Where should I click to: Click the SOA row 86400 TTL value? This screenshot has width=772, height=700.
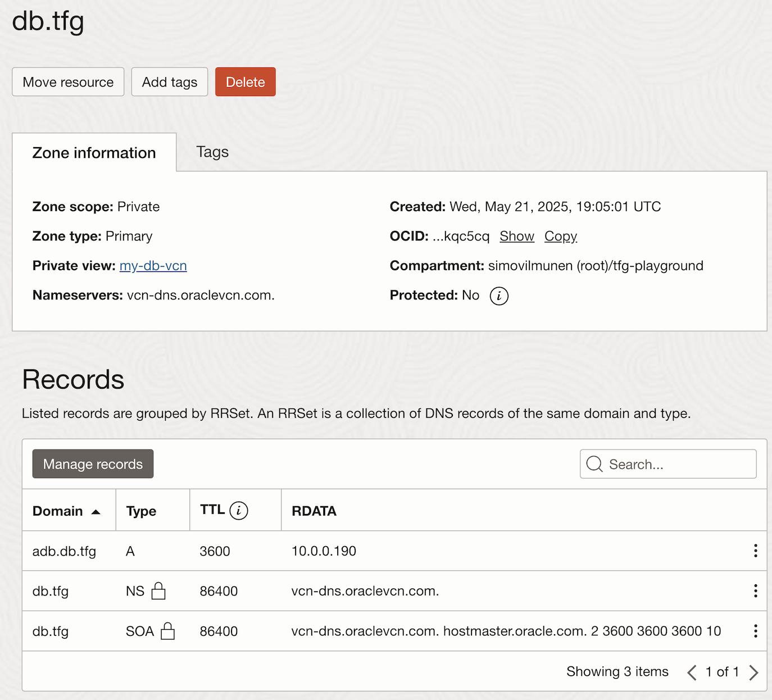click(x=219, y=631)
